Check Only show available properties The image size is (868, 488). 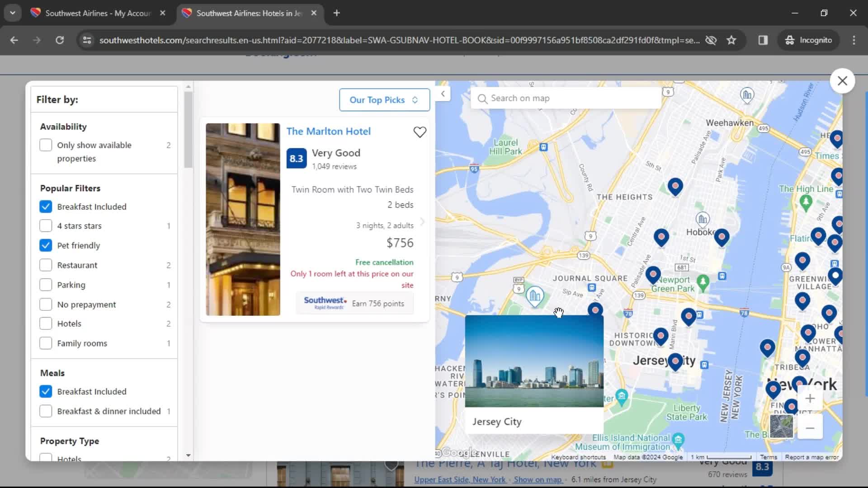tap(46, 145)
